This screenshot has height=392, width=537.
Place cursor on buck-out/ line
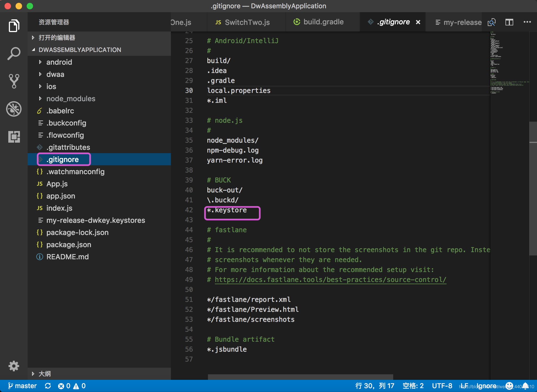coord(225,190)
